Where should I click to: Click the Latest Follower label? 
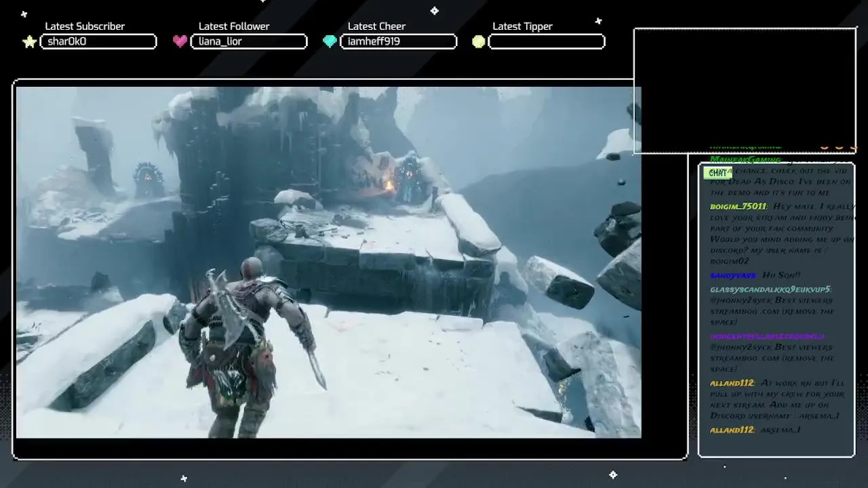(234, 26)
